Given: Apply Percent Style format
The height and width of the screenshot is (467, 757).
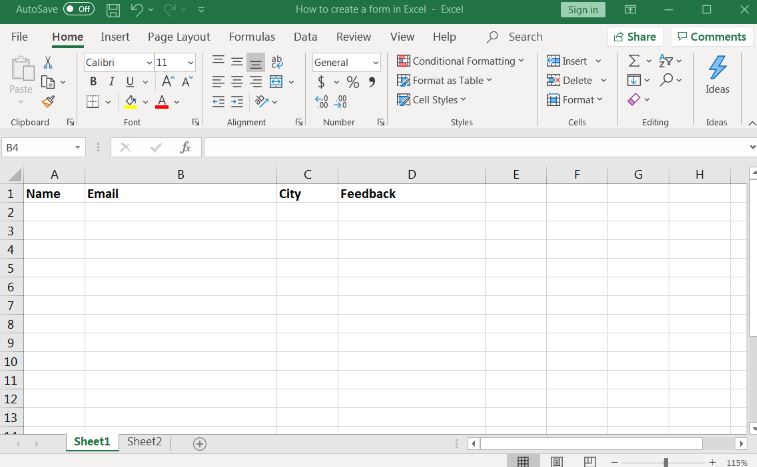Looking at the screenshot, I should (x=353, y=82).
